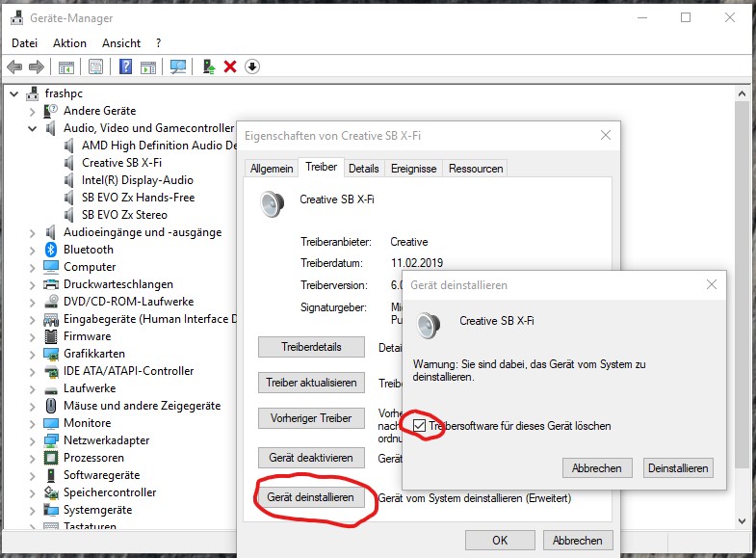Click the device tree scrollbar up arrow
Image resolution: width=756 pixels, height=558 pixels.
(x=742, y=93)
